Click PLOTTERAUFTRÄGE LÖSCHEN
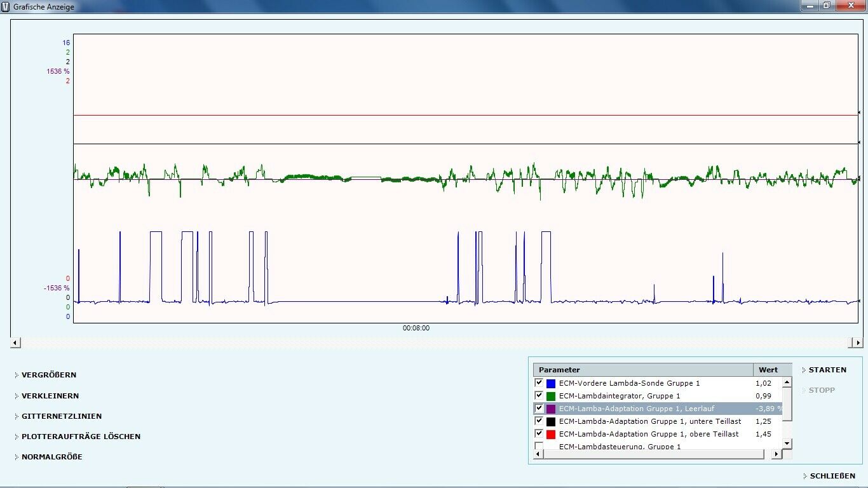This screenshot has height=488, width=868. click(81, 437)
